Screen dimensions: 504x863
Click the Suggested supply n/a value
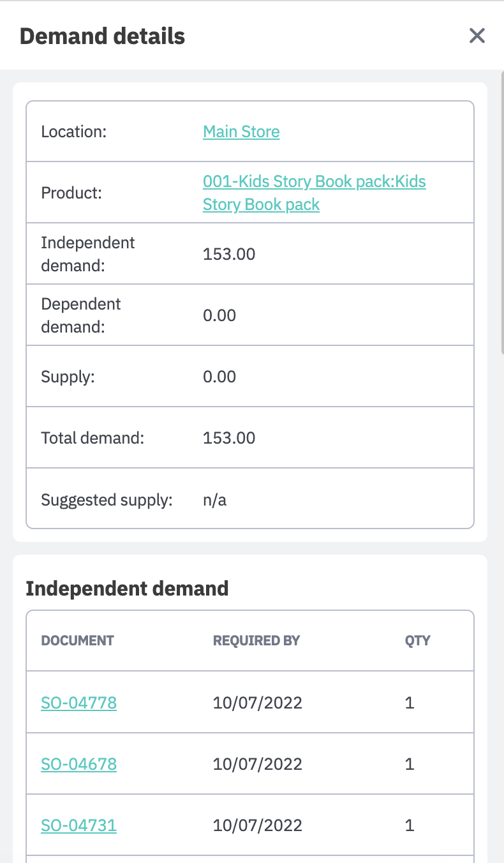click(214, 499)
